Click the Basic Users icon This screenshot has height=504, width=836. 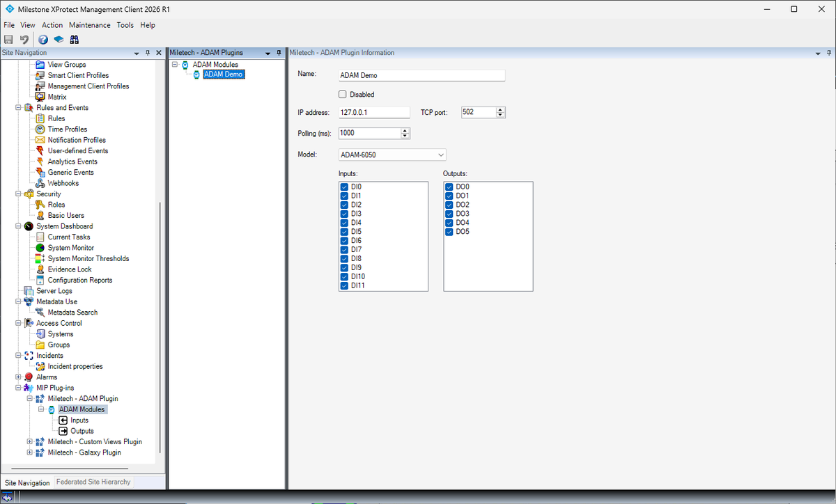(40, 216)
